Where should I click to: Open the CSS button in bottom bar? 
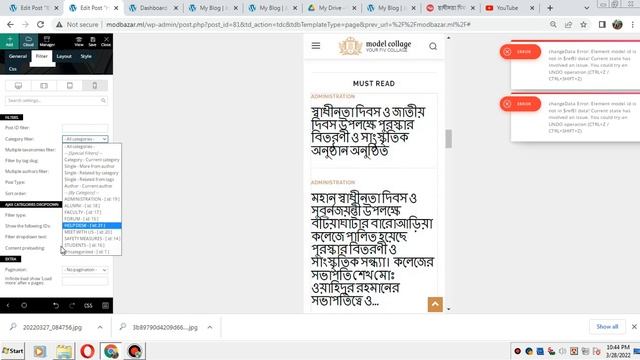click(x=88, y=305)
